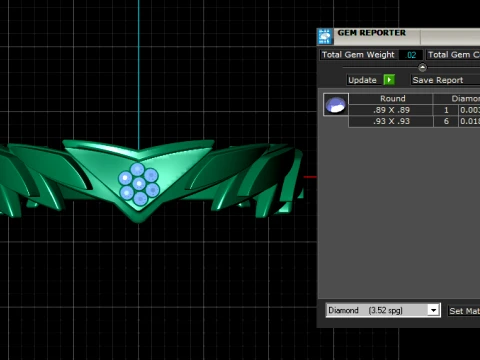The width and height of the screenshot is (480, 360).
Task: Click the Diamond (3.52 spg) combo box
Action: [x=383, y=310]
